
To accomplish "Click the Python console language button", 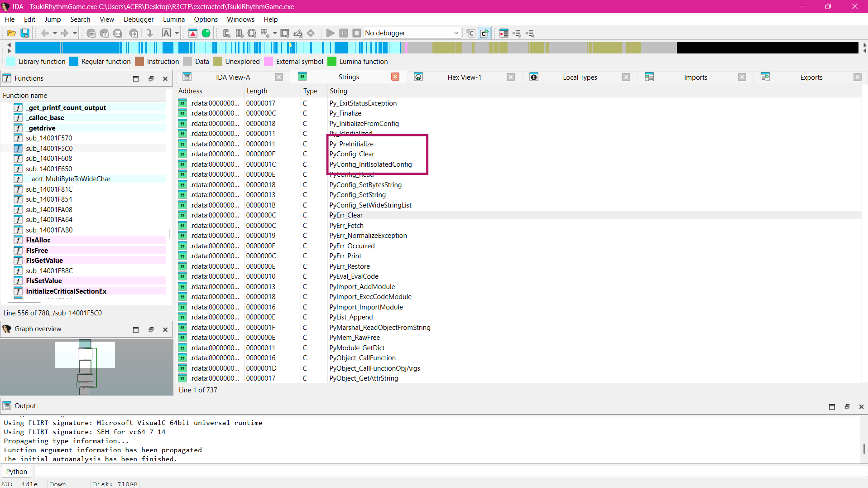I will pos(17,472).
